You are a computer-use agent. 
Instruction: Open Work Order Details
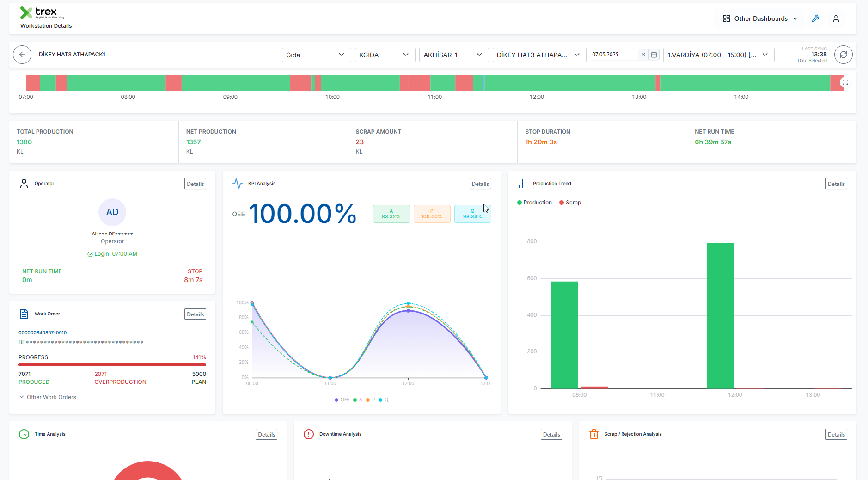click(x=196, y=314)
